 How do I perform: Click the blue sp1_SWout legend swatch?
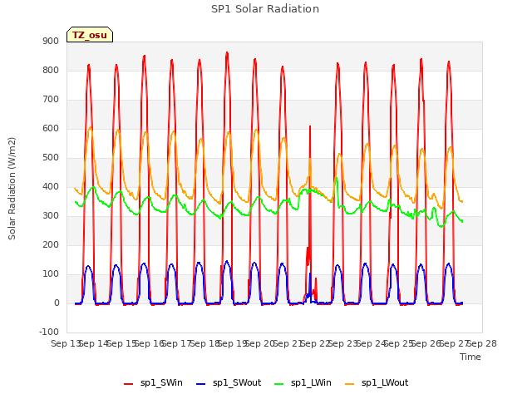pos(201,384)
